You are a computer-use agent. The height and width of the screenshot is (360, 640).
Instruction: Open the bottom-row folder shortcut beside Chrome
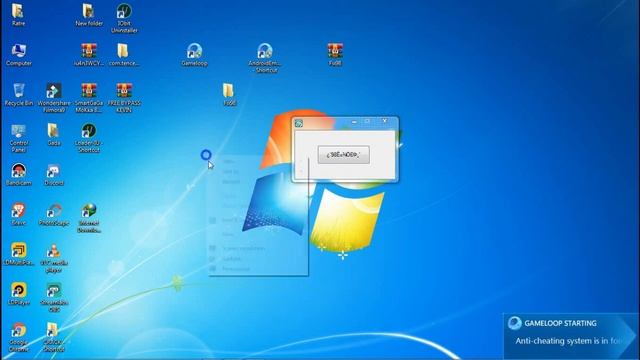(x=53, y=337)
